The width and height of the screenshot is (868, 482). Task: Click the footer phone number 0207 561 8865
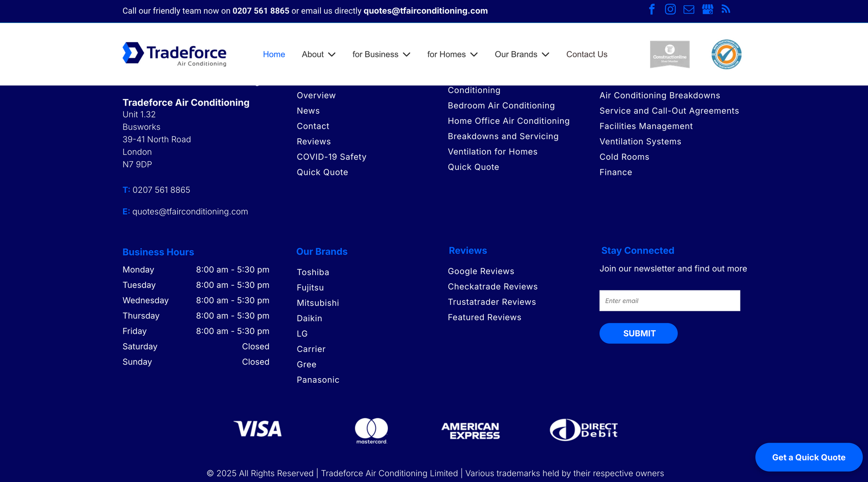coord(161,190)
